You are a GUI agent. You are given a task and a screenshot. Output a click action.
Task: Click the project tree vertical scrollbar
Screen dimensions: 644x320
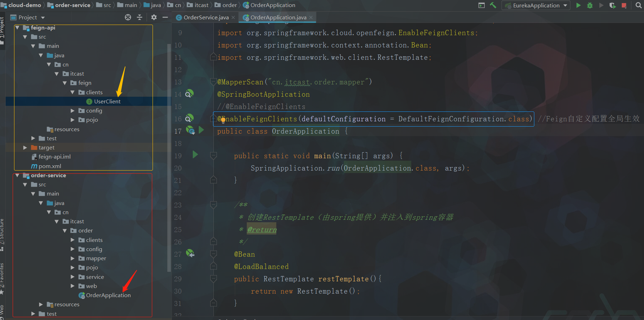[169, 158]
